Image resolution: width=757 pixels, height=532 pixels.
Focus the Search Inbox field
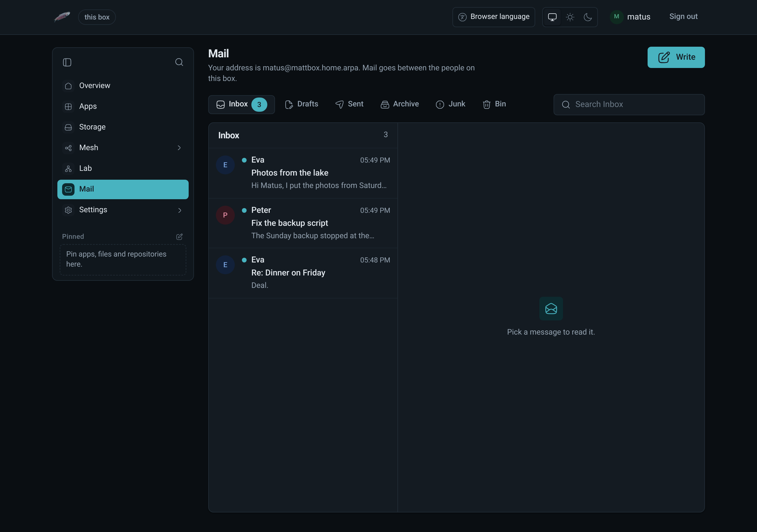point(629,105)
